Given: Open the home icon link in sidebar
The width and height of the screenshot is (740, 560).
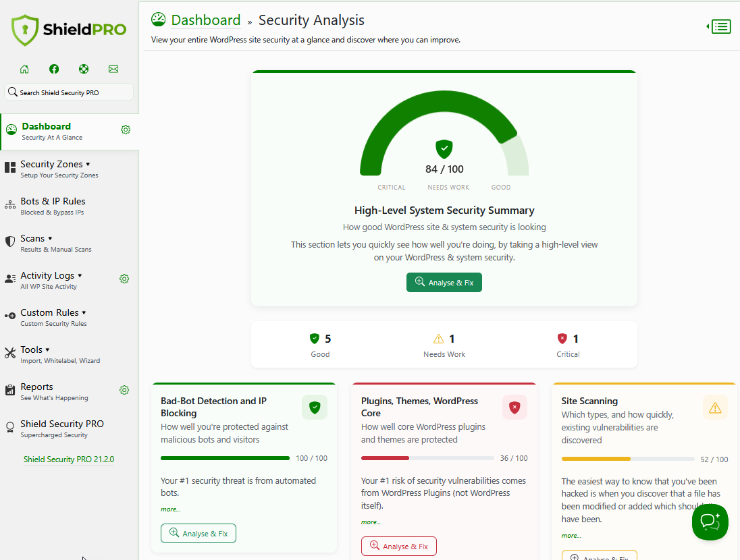Looking at the screenshot, I should coord(24,69).
